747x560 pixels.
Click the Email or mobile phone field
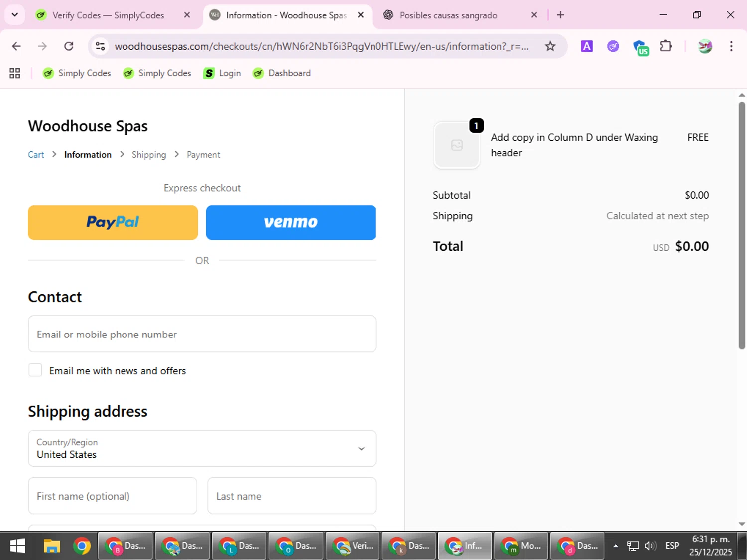[x=202, y=334]
